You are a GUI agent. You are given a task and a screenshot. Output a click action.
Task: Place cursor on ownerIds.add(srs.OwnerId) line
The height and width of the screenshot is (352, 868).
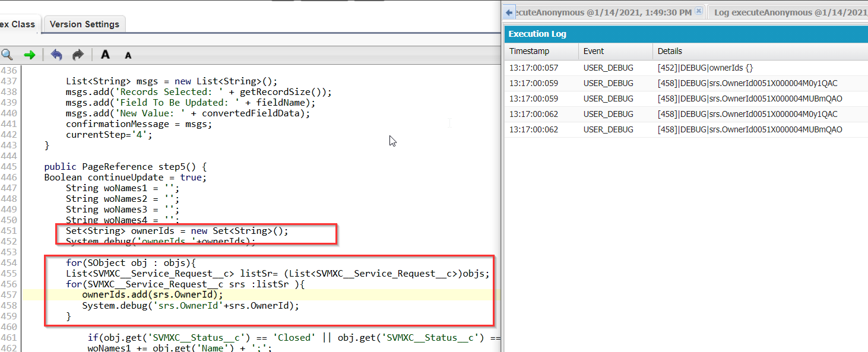click(153, 295)
